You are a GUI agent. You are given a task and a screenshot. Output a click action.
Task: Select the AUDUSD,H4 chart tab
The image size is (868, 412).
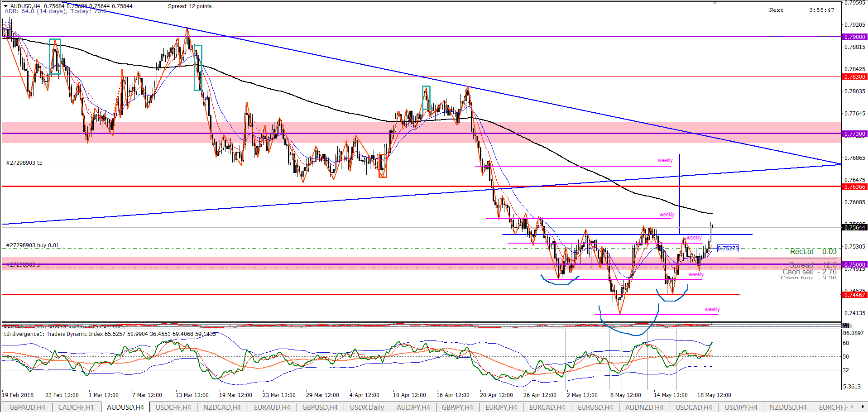[x=125, y=407]
